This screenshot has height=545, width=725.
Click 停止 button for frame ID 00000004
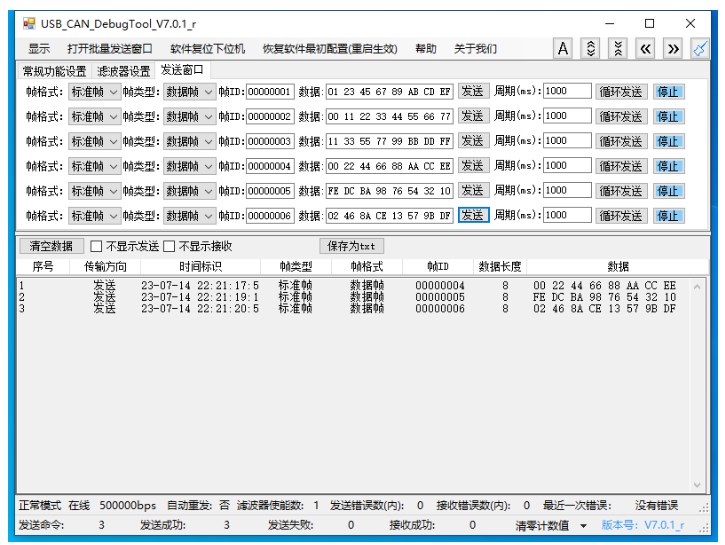pyautogui.click(x=668, y=166)
